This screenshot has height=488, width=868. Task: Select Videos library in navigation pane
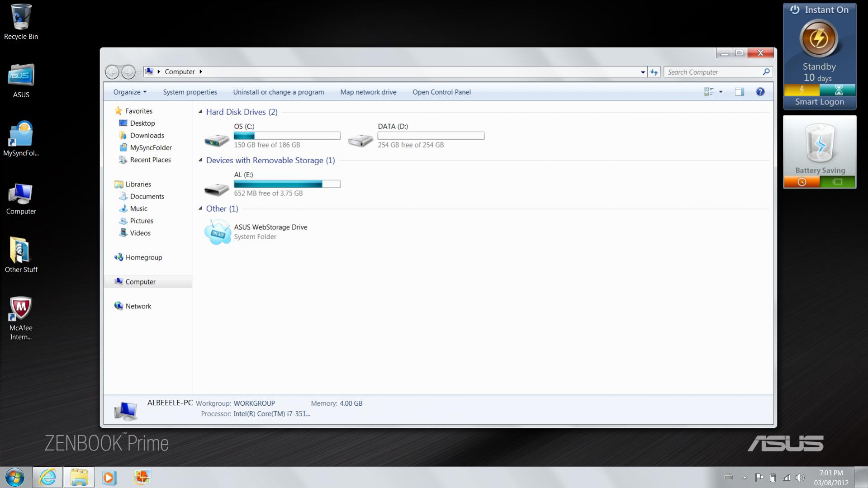(x=135, y=233)
